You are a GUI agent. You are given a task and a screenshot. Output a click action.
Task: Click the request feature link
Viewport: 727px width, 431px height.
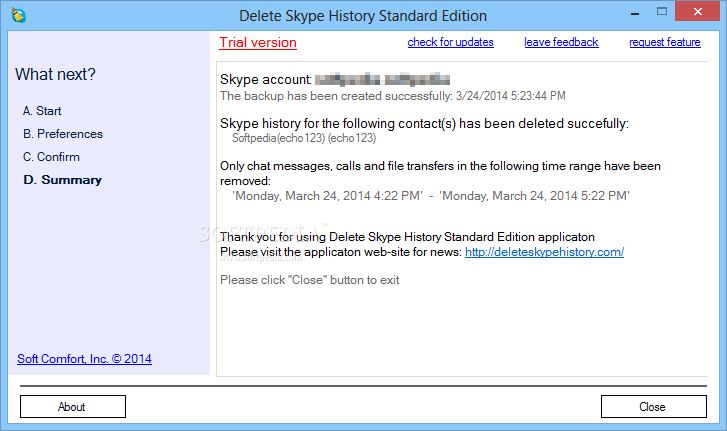click(x=664, y=42)
